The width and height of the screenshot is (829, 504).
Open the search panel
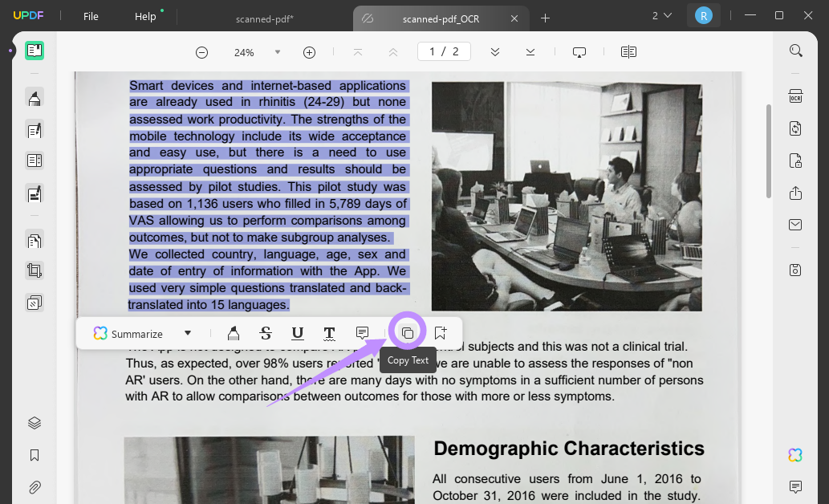[x=795, y=50]
